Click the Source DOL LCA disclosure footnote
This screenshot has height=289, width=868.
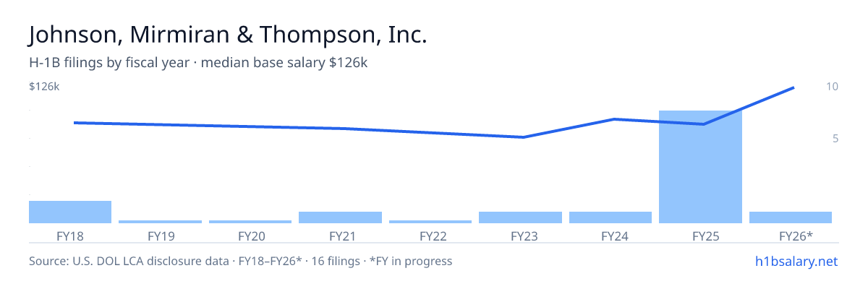(240, 261)
